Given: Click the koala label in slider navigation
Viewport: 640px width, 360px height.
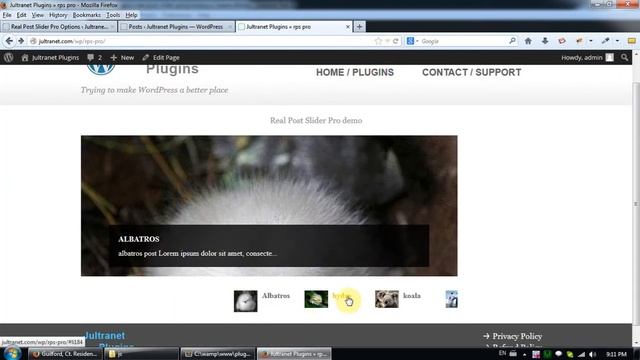Looking at the screenshot, I should point(412,296).
